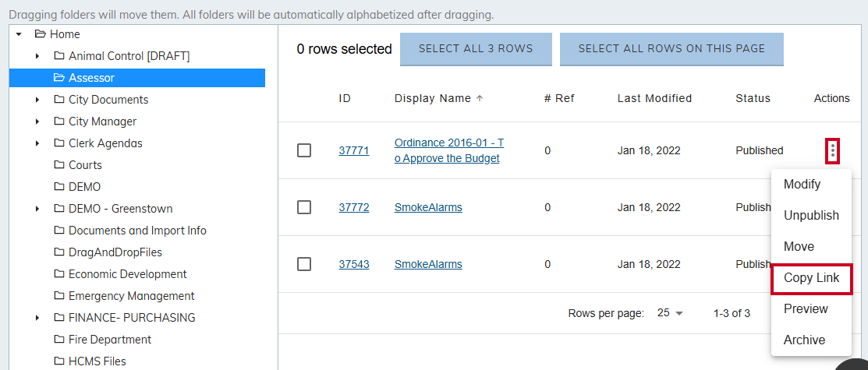Collapse the Home tree node
This screenshot has width=868, height=370.
click(19, 34)
